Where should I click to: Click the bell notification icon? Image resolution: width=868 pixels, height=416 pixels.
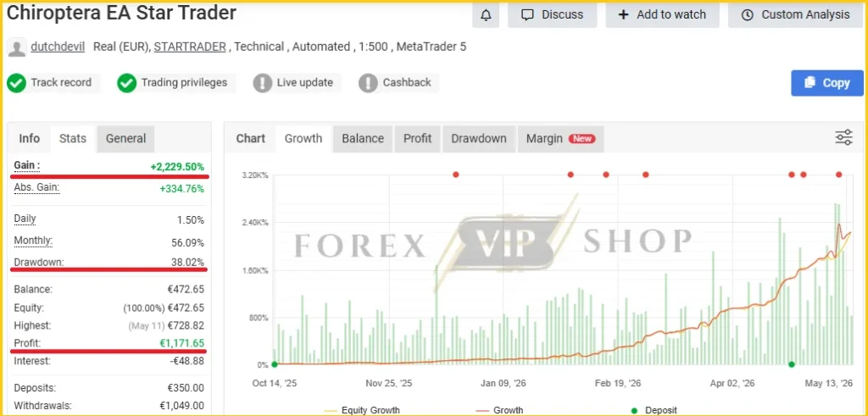[x=486, y=15]
